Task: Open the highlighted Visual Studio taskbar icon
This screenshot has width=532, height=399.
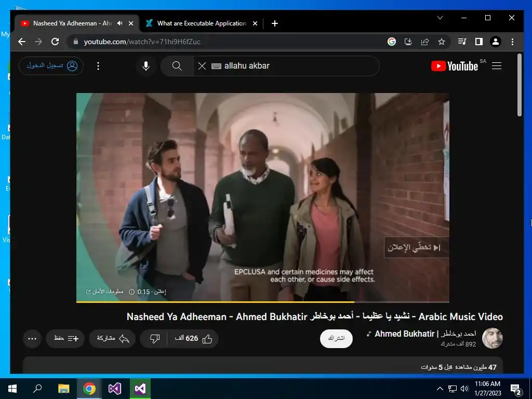Action: [140, 389]
